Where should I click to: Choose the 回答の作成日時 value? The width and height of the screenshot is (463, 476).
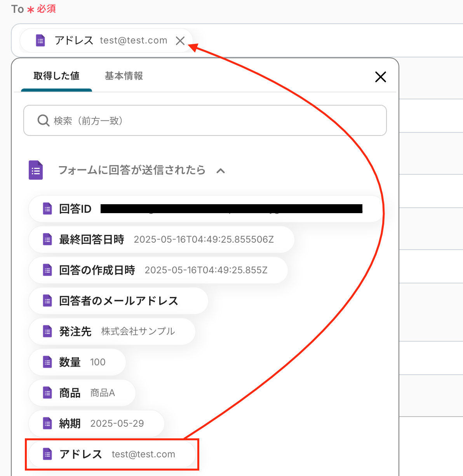[158, 270]
